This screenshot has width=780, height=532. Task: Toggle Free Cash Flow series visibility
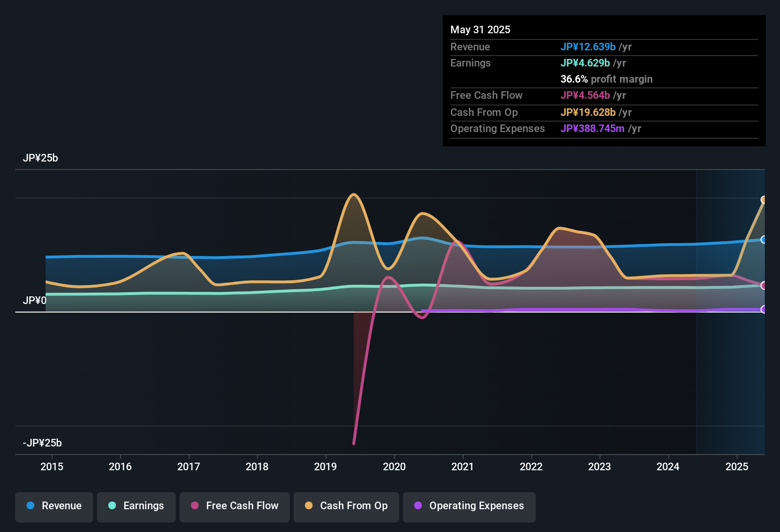click(235, 507)
